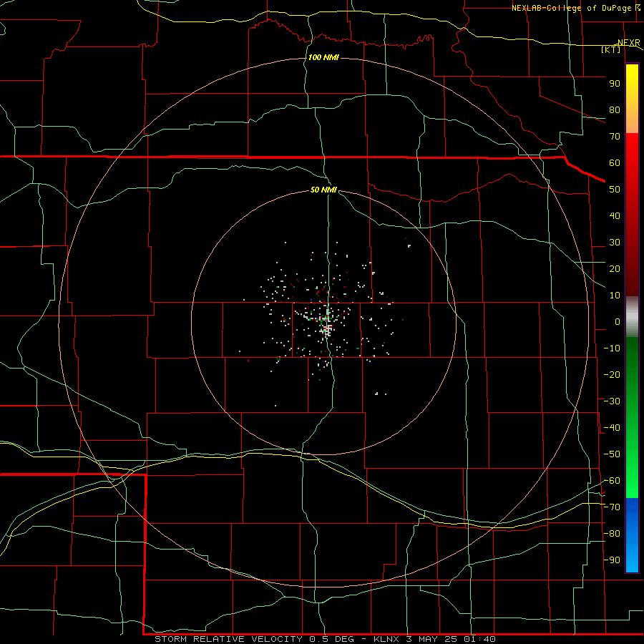Select the blue bottom segment of the color bar
The image size is (644, 644).
[632, 535]
